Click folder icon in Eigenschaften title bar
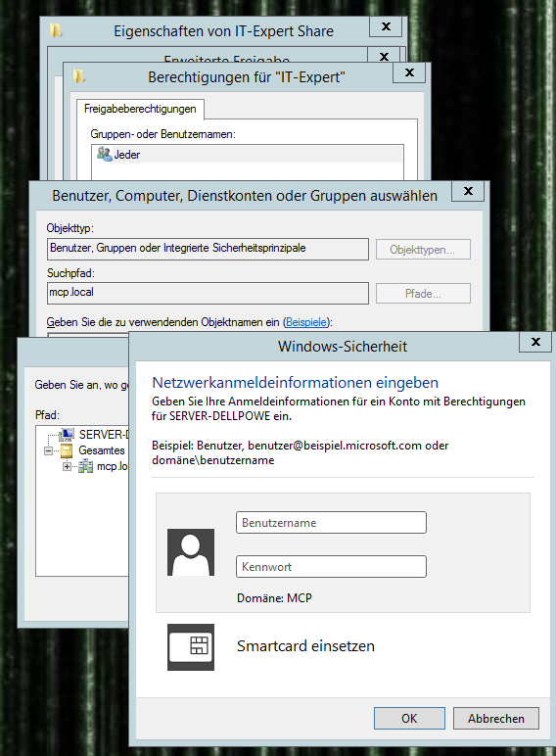 [x=56, y=31]
